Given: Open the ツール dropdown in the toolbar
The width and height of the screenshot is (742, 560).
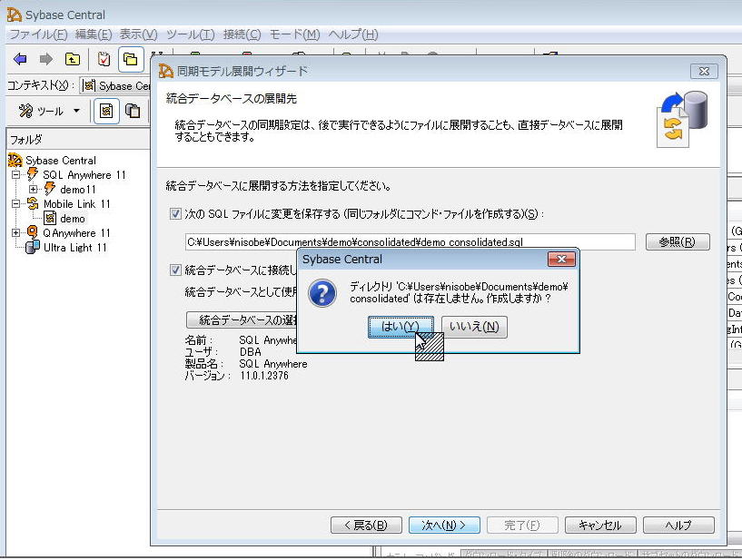Looking at the screenshot, I should click(50, 111).
